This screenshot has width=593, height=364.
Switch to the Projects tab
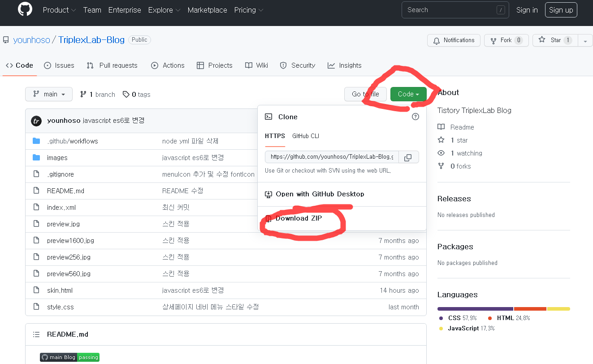(x=215, y=65)
